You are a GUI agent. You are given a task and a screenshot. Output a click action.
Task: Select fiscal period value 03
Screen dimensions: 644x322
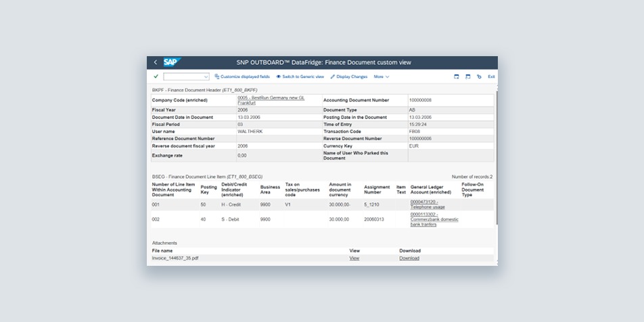coord(240,124)
